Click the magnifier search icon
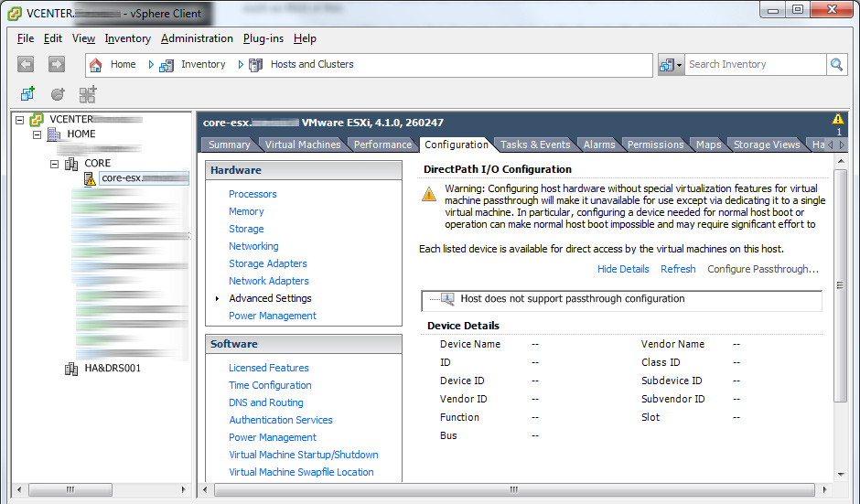The image size is (860, 504). (836, 64)
